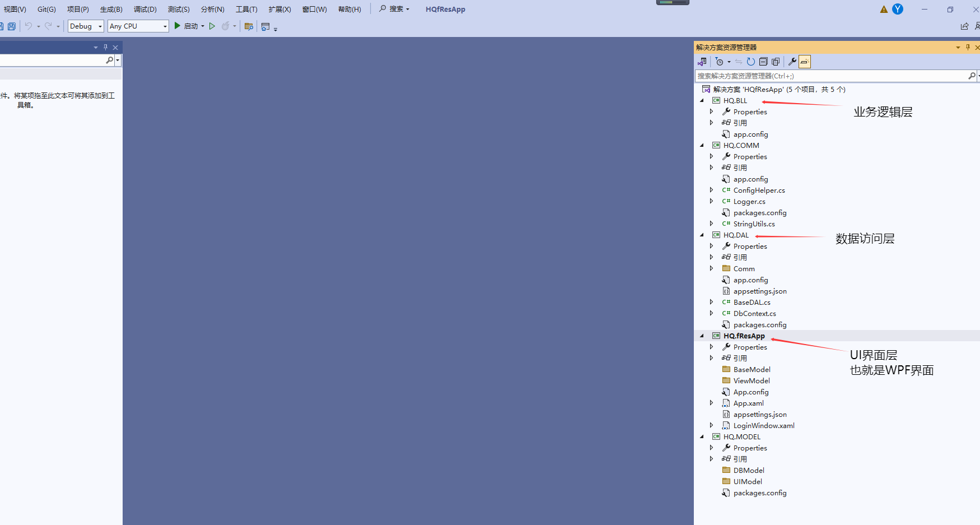Close the toolbox panel
Viewport: 980px width, 525px height.
(x=115, y=48)
